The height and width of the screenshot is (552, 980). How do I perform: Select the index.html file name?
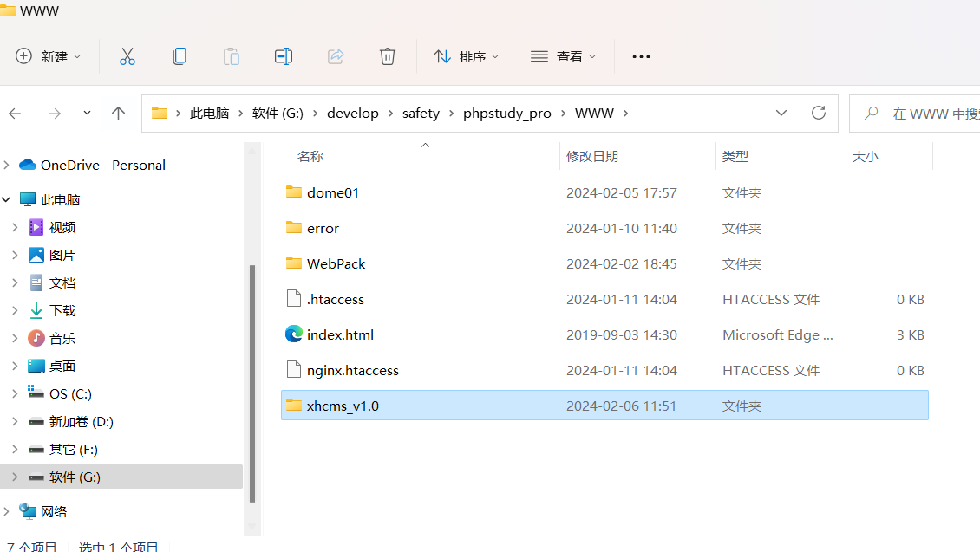(340, 334)
